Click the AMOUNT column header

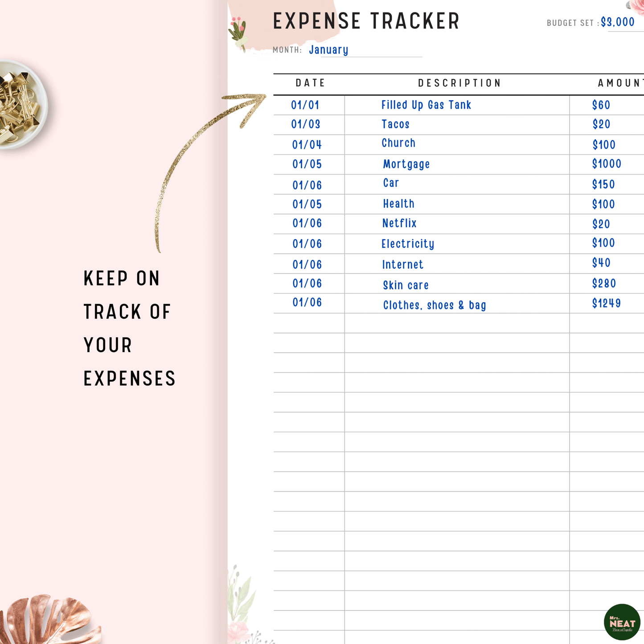point(619,83)
